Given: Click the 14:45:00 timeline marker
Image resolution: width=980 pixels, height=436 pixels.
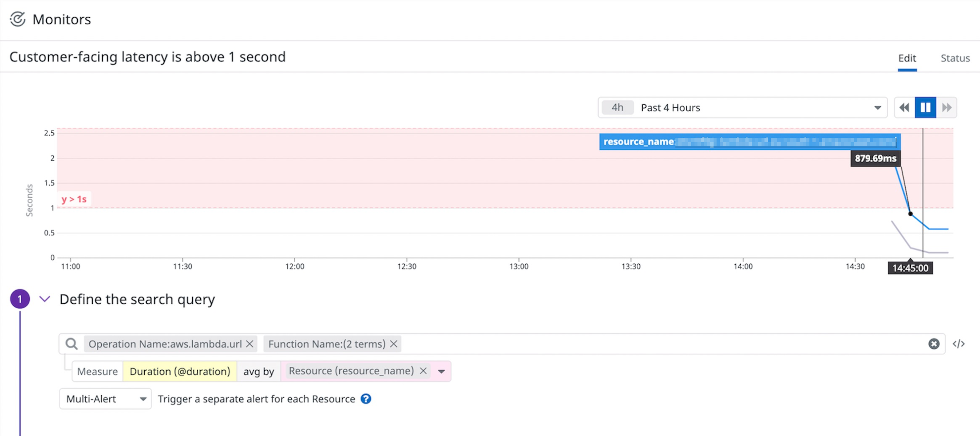Looking at the screenshot, I should (910, 268).
